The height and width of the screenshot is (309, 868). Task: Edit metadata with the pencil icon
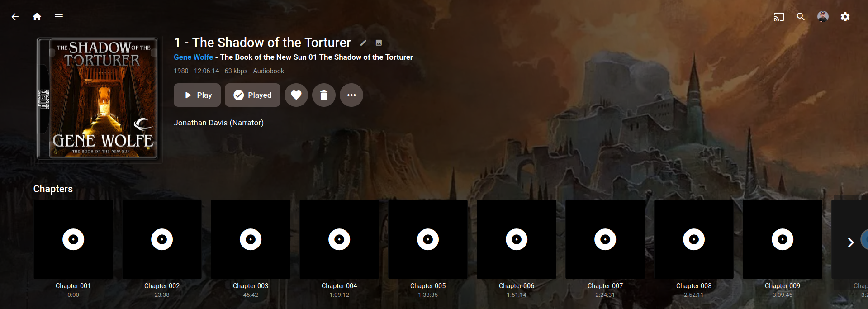tap(363, 43)
